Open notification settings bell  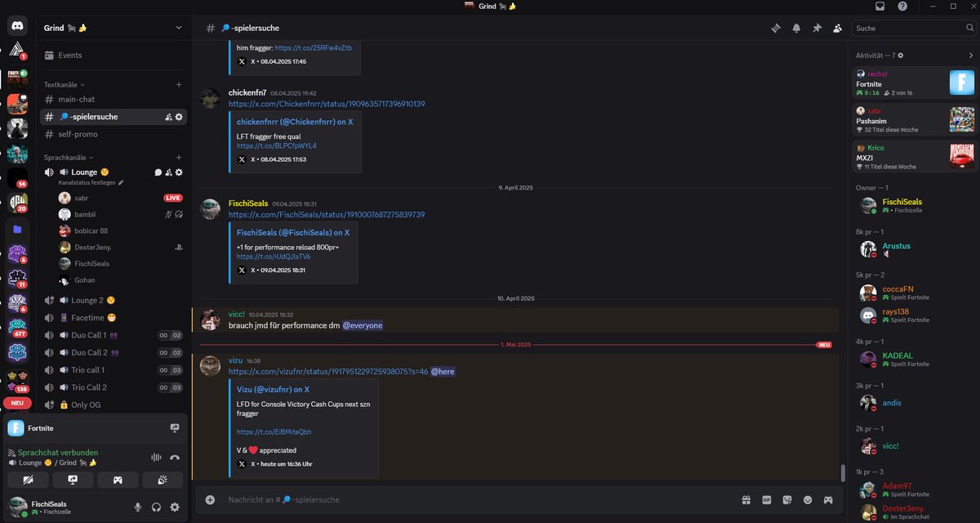click(x=796, y=28)
